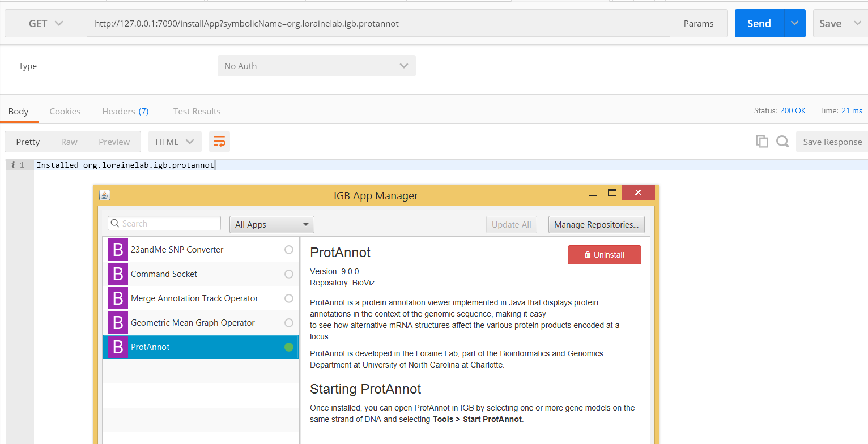The height and width of the screenshot is (444, 868).
Task: Click the 23andMe SNP Converter app icon
Action: pyautogui.click(x=118, y=250)
